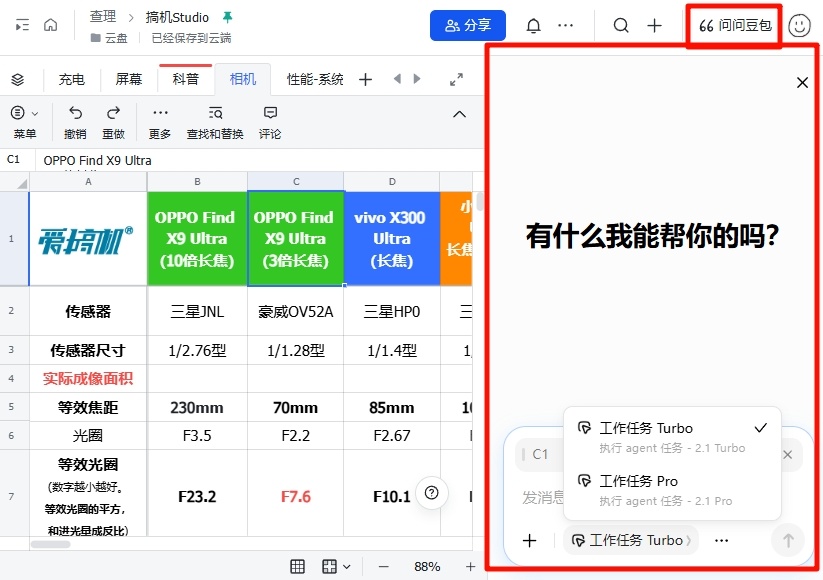Click the 分享 share button
The width and height of the screenshot is (823, 580).
[x=468, y=25]
